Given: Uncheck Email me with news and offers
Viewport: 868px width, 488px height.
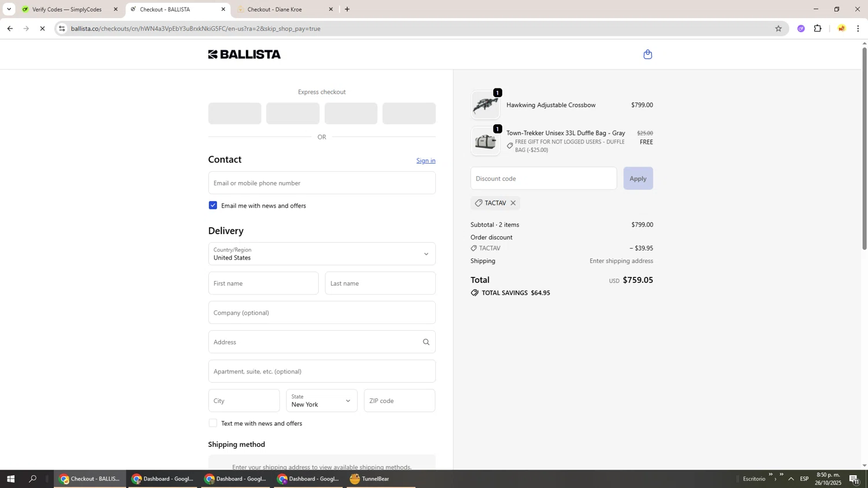Looking at the screenshot, I should click(213, 205).
